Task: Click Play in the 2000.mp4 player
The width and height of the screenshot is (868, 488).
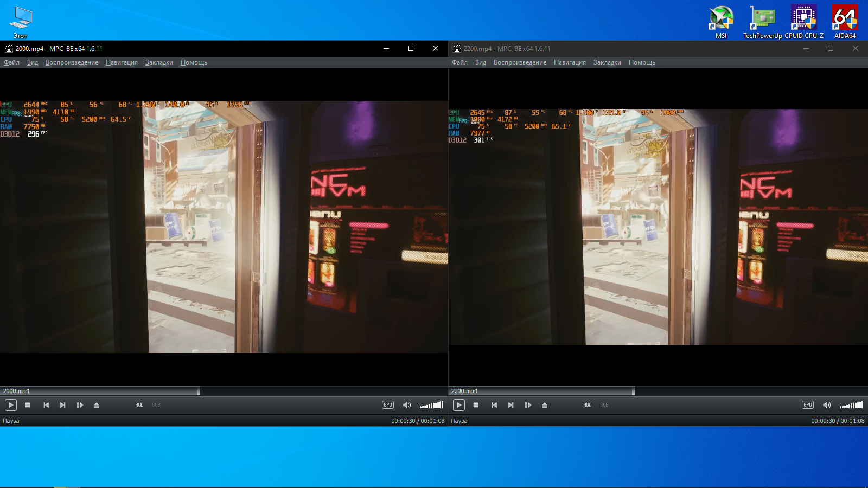Action: coord(11,405)
